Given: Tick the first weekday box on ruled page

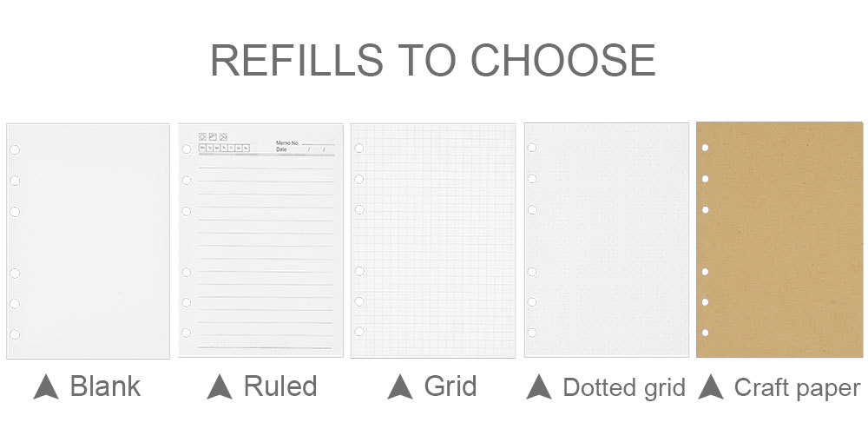Looking at the screenshot, I should (202, 148).
